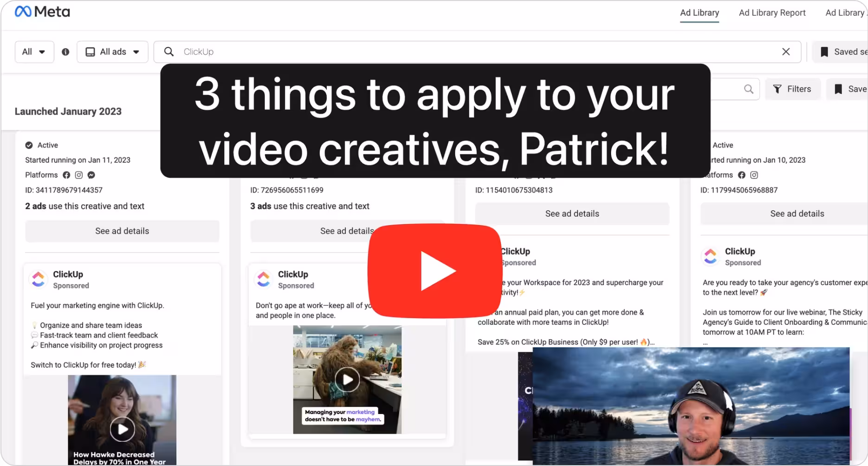Screen dimensions: 868x466
Task: Switch to the Ad Library tab
Action: (x=699, y=13)
